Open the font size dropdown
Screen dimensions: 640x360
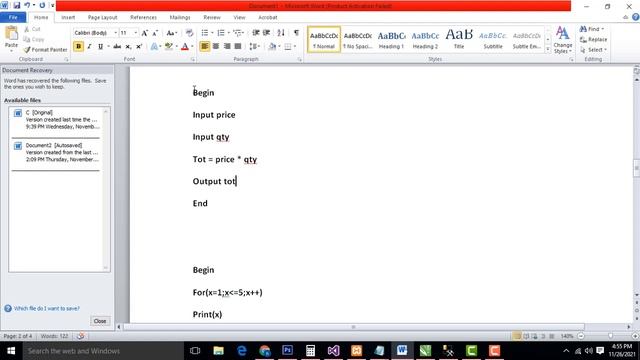tap(136, 33)
